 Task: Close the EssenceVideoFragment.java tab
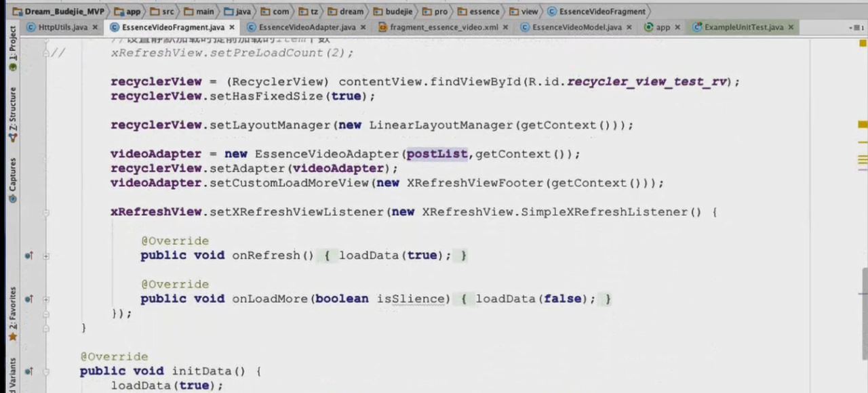click(232, 27)
